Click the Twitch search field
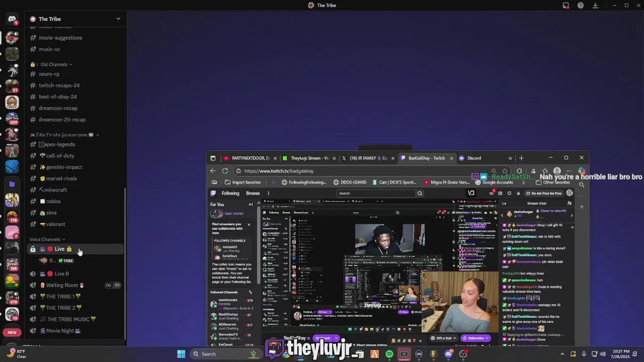The width and height of the screenshot is (644, 362). pyautogui.click(x=376, y=193)
